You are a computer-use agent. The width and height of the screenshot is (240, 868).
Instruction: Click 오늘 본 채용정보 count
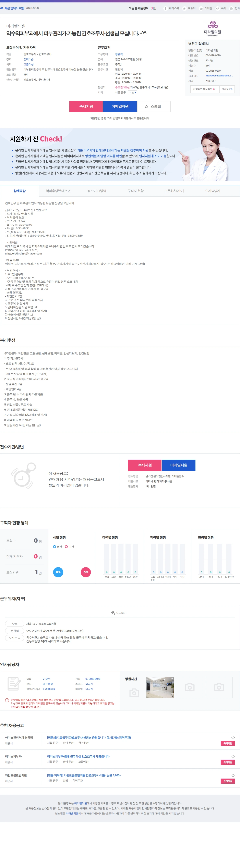click(x=153, y=8)
